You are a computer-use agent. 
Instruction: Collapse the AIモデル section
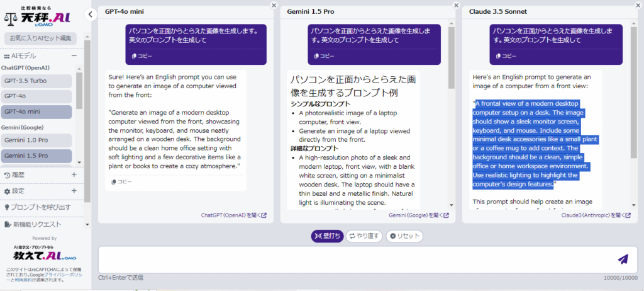pos(74,56)
